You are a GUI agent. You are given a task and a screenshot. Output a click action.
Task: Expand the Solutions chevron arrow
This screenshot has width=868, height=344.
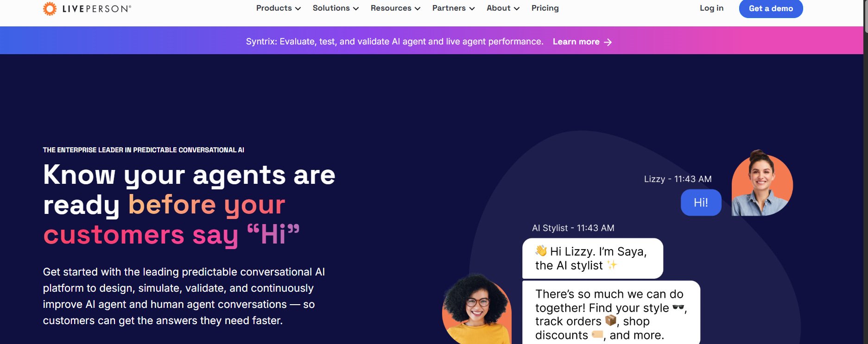356,9
